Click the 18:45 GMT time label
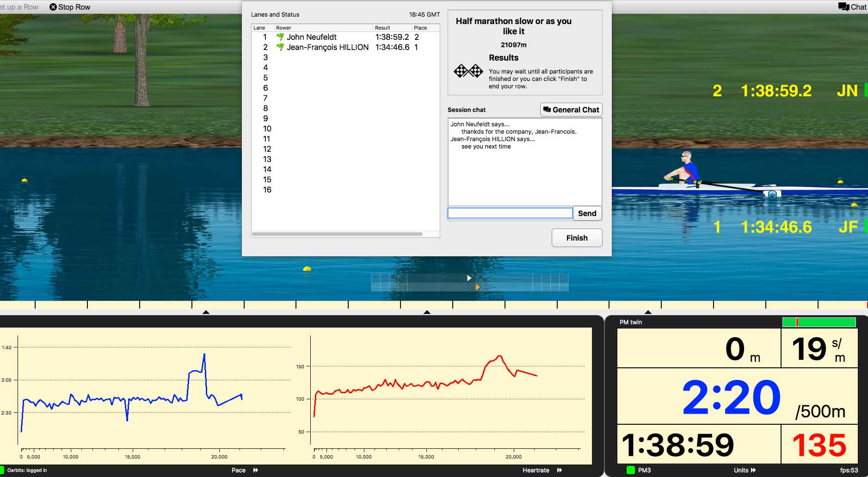Screen dimensions: 868x477 (425, 14)
